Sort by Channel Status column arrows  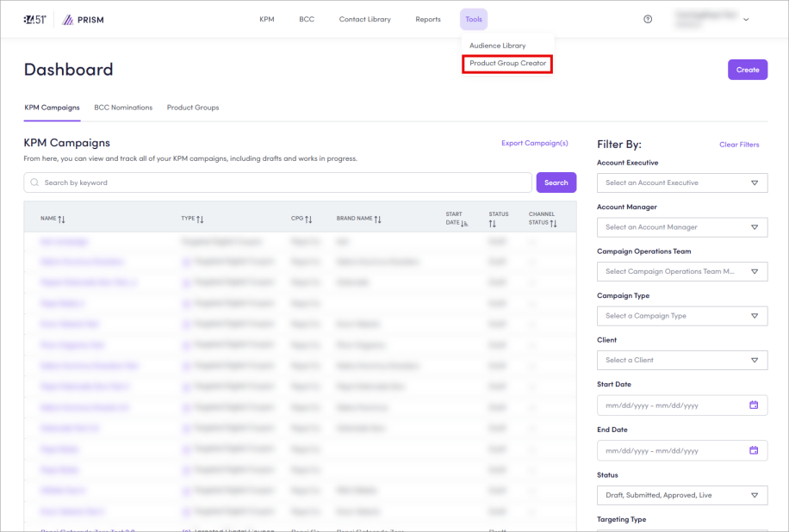coord(554,223)
